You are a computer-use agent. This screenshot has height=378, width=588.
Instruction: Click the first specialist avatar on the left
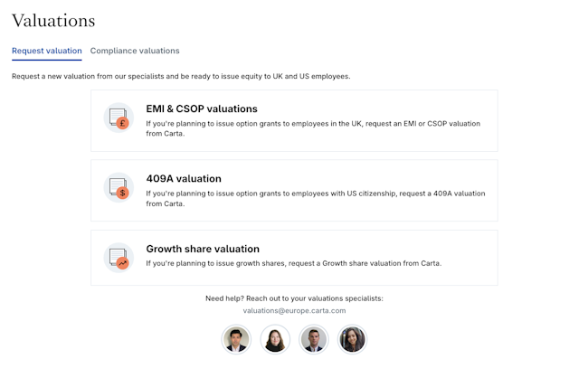pyautogui.click(x=236, y=339)
